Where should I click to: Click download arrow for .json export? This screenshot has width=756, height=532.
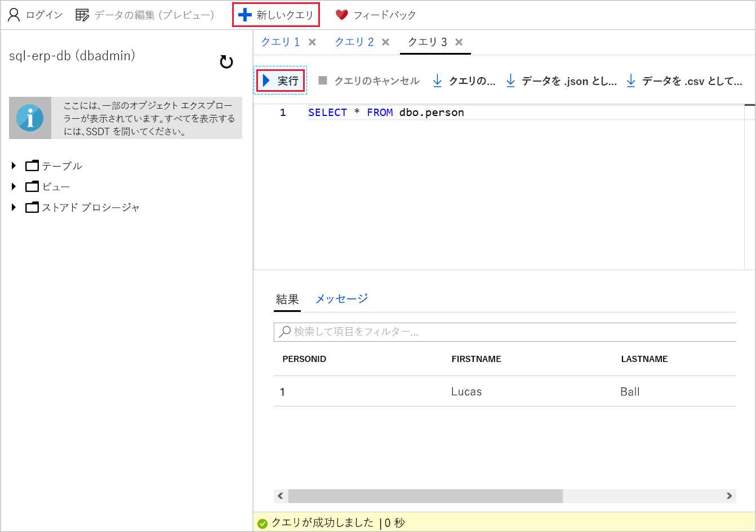510,81
